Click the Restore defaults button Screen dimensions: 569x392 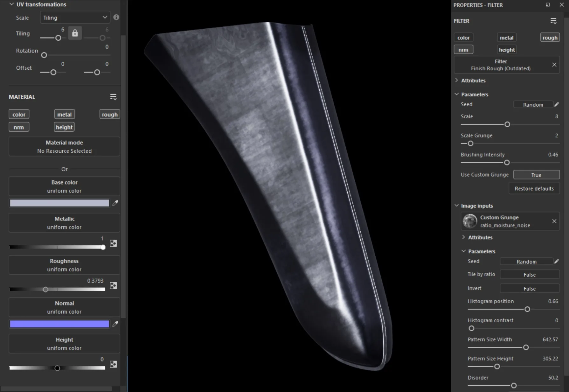tap(534, 189)
